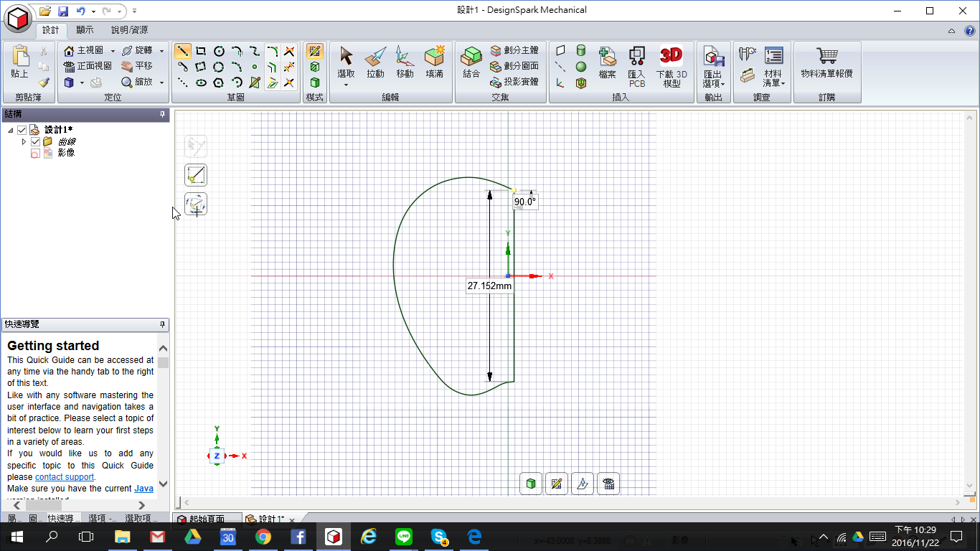Insert a cylinder from Insert group
This screenshot has width=980, height=551.
click(581, 51)
